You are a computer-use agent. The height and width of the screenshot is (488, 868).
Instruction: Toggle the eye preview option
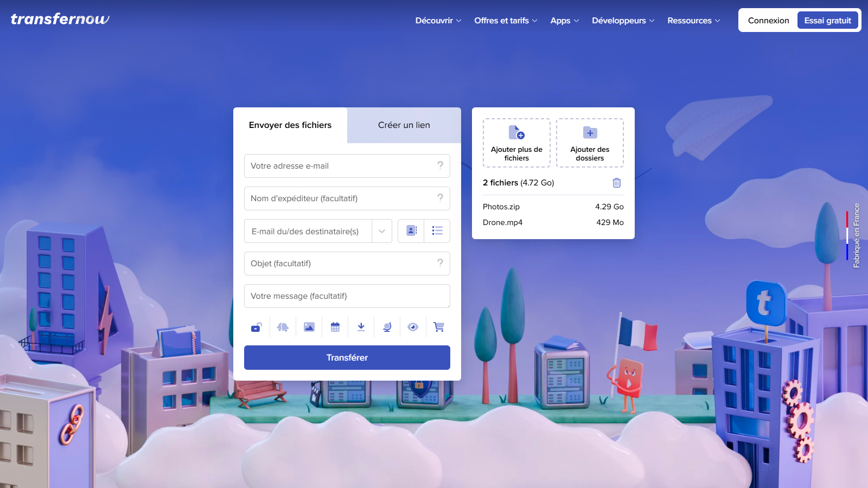[413, 327]
